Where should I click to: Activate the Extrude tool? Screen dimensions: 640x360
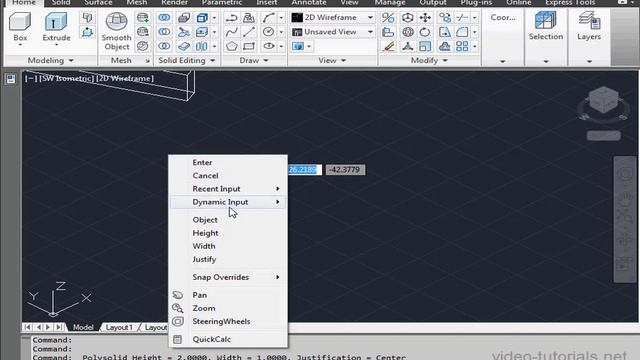pos(56,27)
